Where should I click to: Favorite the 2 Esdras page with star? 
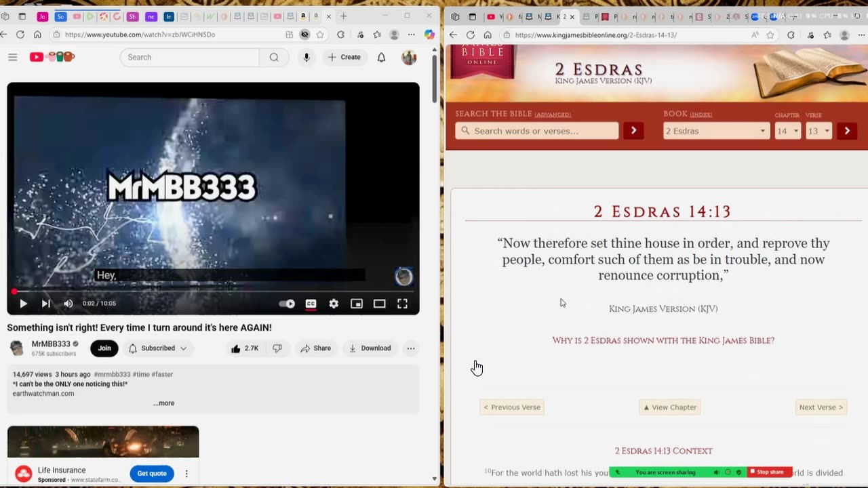[x=770, y=35]
